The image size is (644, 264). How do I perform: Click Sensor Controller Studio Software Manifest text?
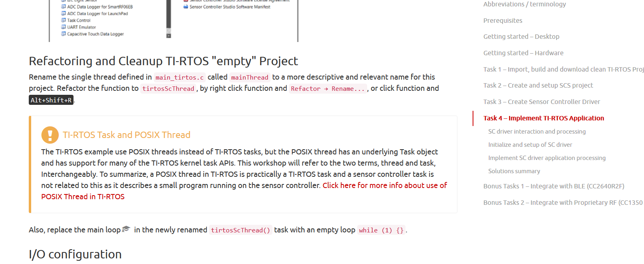click(230, 7)
